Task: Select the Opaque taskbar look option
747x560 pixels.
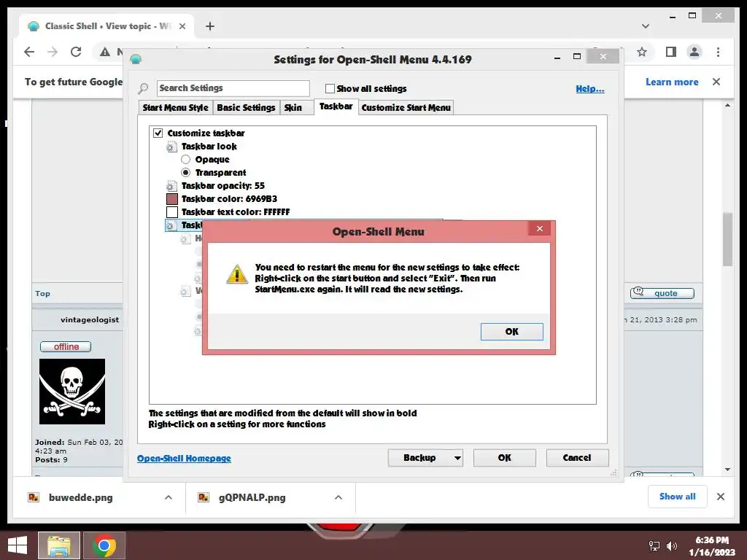Action: click(x=186, y=160)
